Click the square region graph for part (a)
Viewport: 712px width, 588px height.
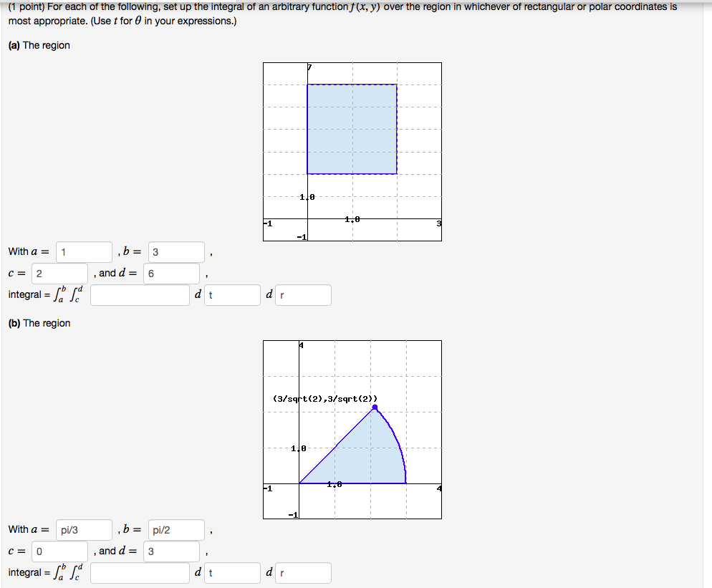click(352, 129)
